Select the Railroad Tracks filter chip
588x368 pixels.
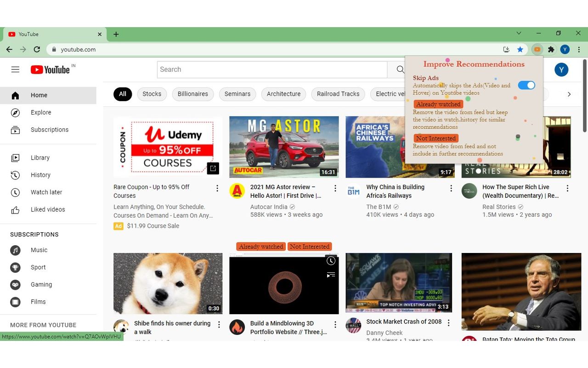pos(338,94)
